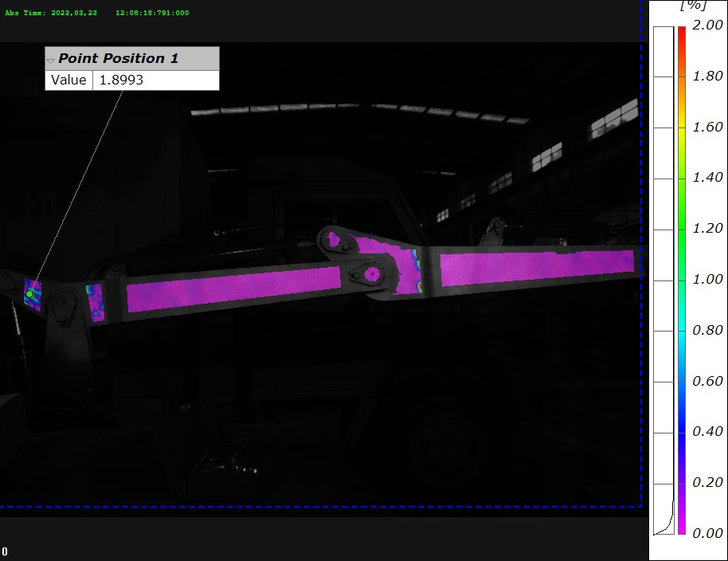
Task: Select the 1.8993 value field
Action: (155, 80)
